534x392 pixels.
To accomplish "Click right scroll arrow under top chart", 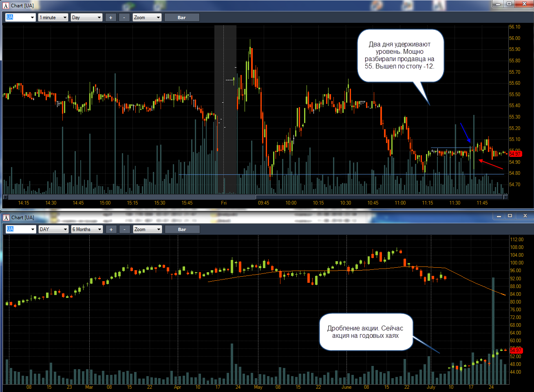I will [x=505, y=197].
